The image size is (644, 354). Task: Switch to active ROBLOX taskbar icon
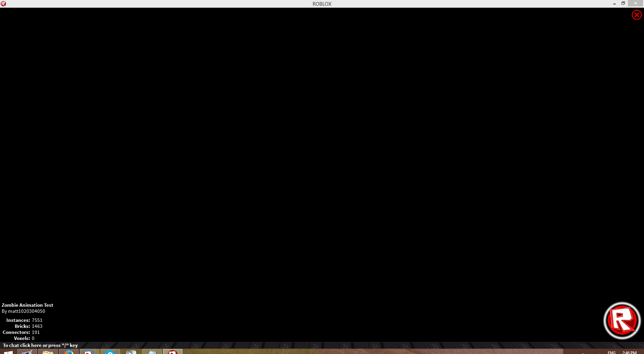tap(173, 352)
